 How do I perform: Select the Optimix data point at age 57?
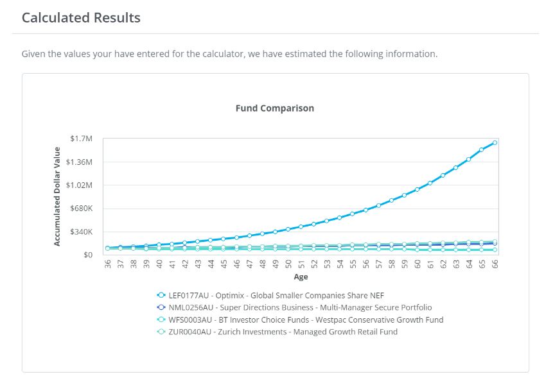point(378,205)
